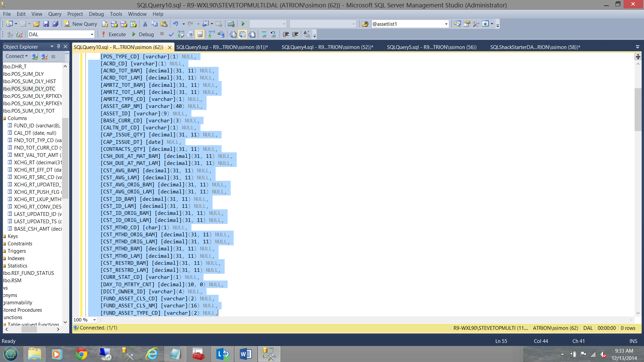
Task: Click the Save floppy disk icon
Action: coord(46,24)
